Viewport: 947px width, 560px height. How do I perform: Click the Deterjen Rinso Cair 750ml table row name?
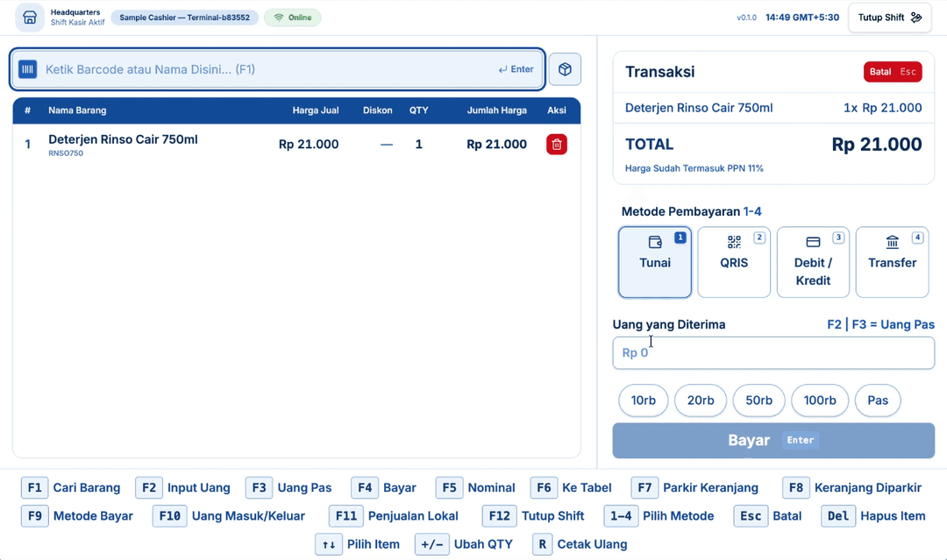(124, 139)
